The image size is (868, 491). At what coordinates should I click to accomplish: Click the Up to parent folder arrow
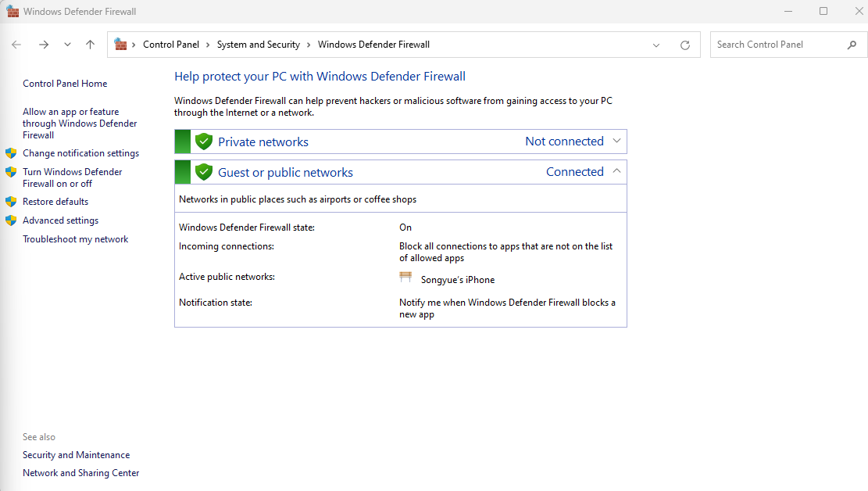(91, 45)
